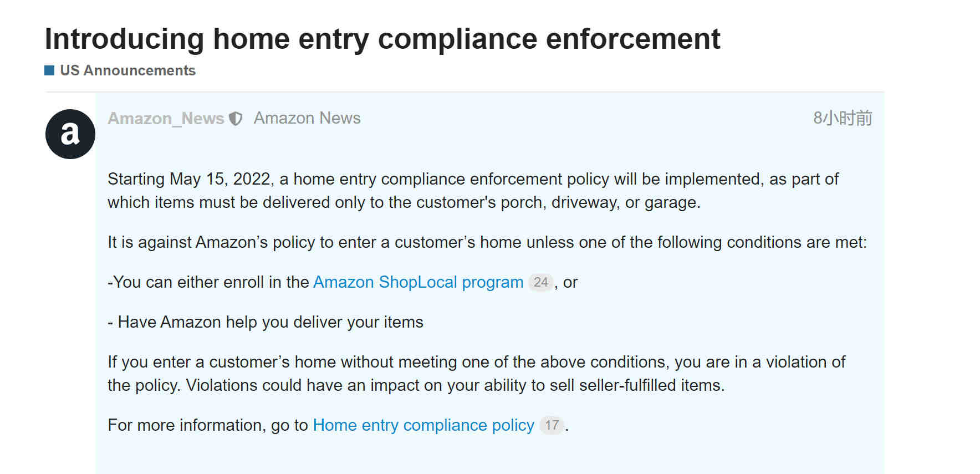Image resolution: width=980 pixels, height=474 pixels.
Task: Click the 24 click-count badge
Action: tap(540, 282)
